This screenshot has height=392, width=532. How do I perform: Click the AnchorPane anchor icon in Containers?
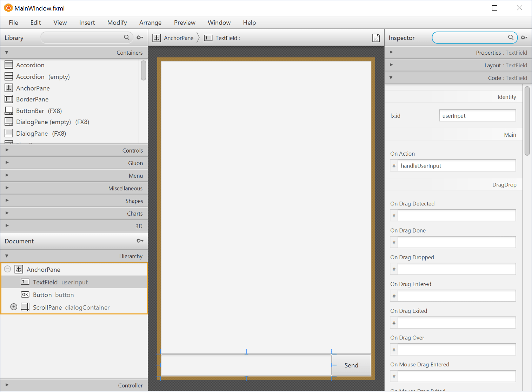(x=9, y=88)
